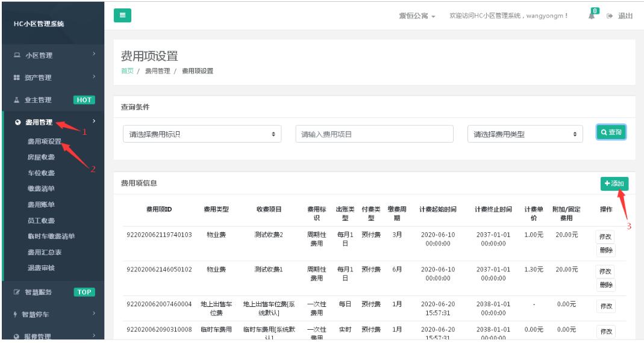Click the green 添加 button
Image resolution: width=644 pixels, height=343 pixels.
[614, 183]
